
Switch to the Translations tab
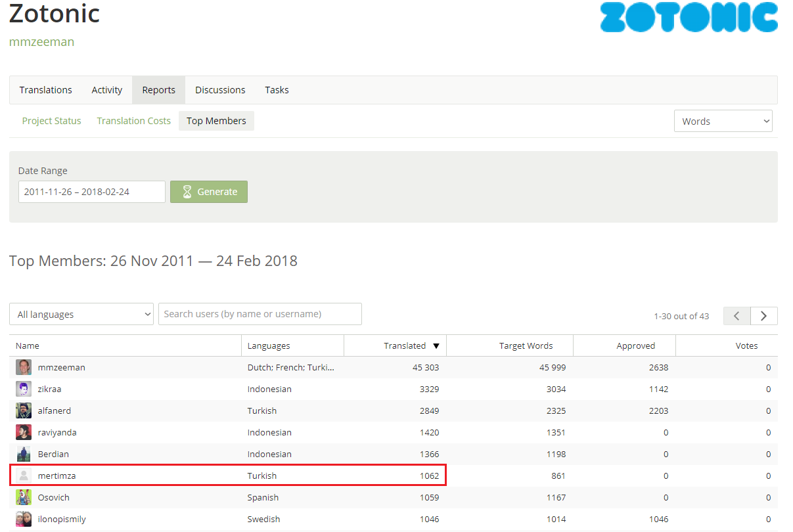pyautogui.click(x=45, y=90)
